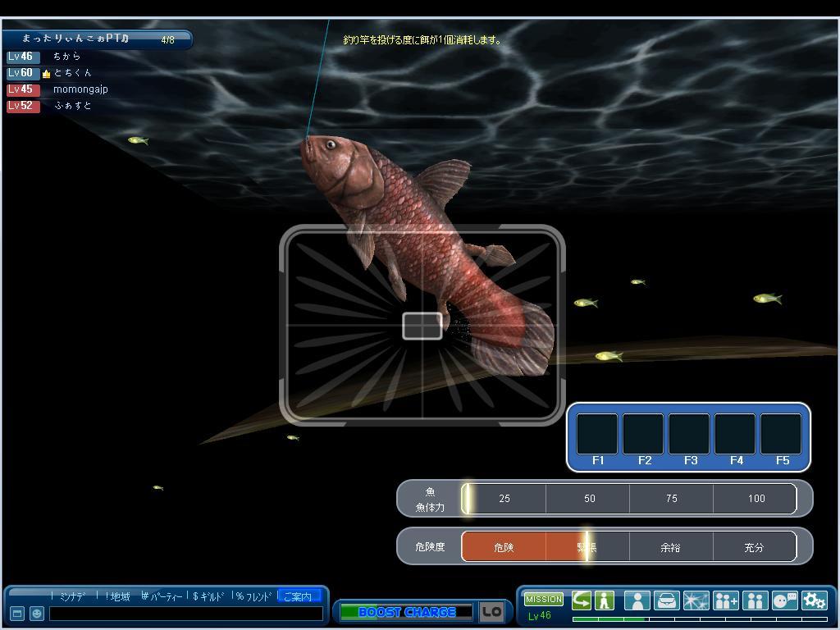Screen dimensions: 840x630
Task: Click the two-person friends icon
Action: (x=755, y=600)
